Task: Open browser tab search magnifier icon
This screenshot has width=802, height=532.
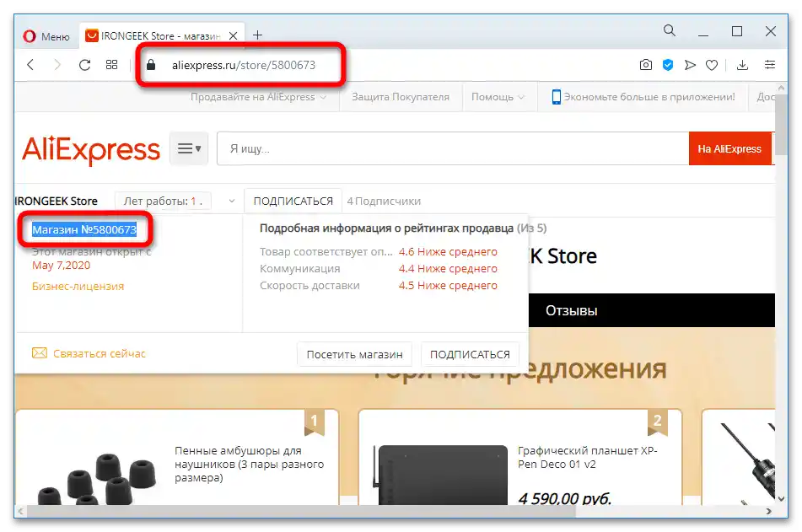Action: (669, 30)
